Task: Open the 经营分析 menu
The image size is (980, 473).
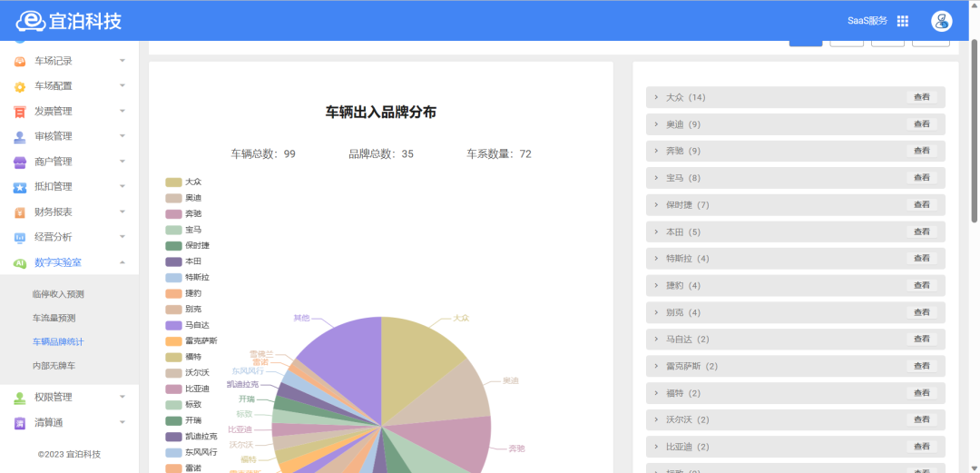Action: 69,237
